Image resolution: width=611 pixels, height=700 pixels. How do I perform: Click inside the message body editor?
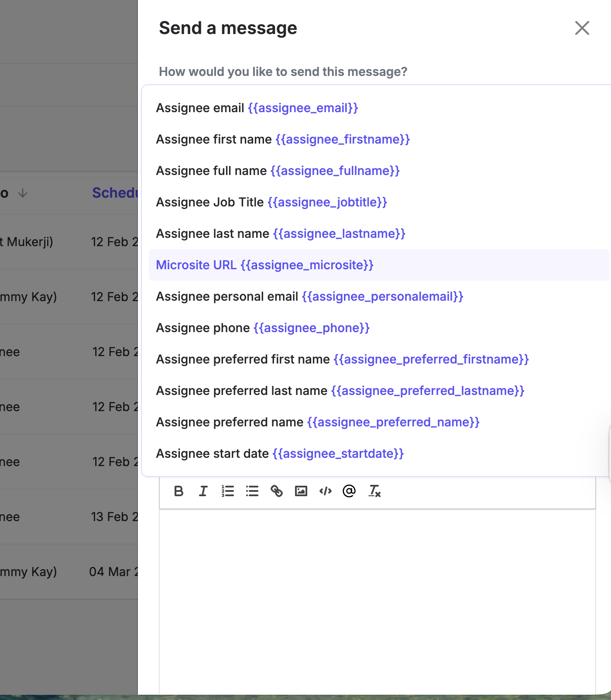[378, 601]
